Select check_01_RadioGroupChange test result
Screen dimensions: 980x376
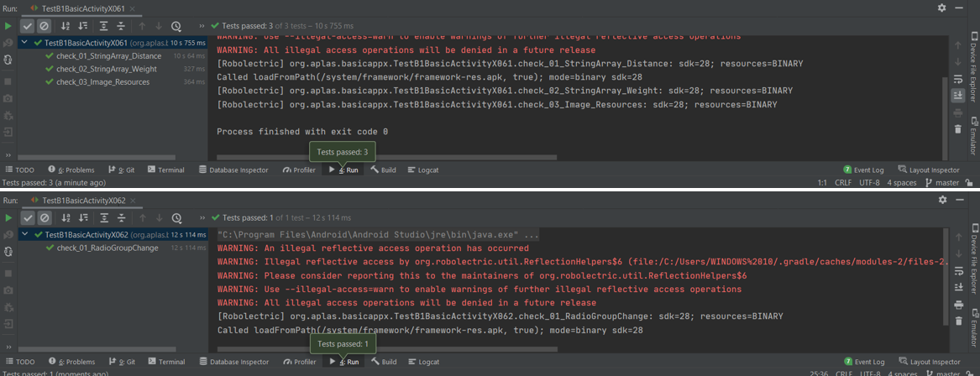tap(107, 248)
